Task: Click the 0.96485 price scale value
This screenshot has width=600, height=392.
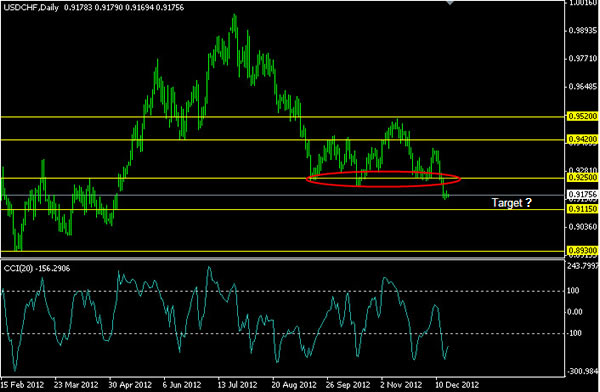Action: (x=583, y=87)
